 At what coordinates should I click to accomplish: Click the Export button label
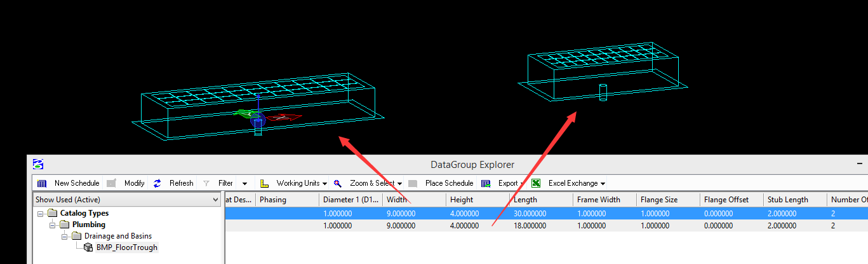508,183
